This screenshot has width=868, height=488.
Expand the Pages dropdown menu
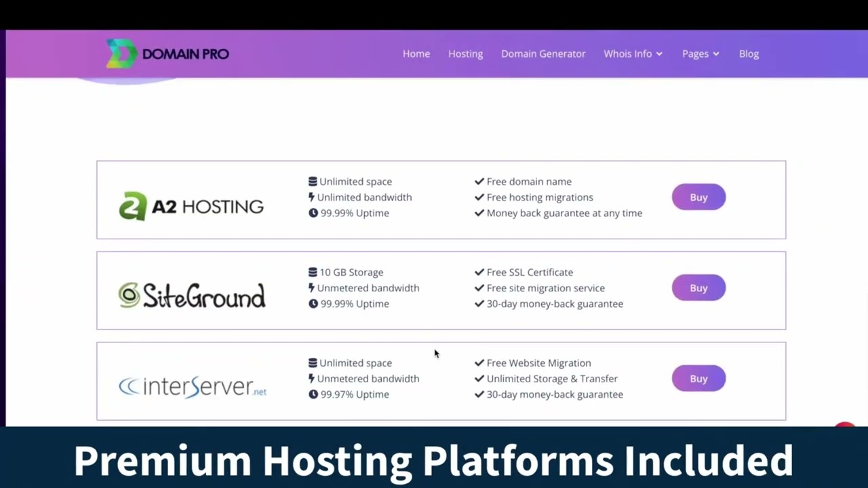tap(701, 54)
